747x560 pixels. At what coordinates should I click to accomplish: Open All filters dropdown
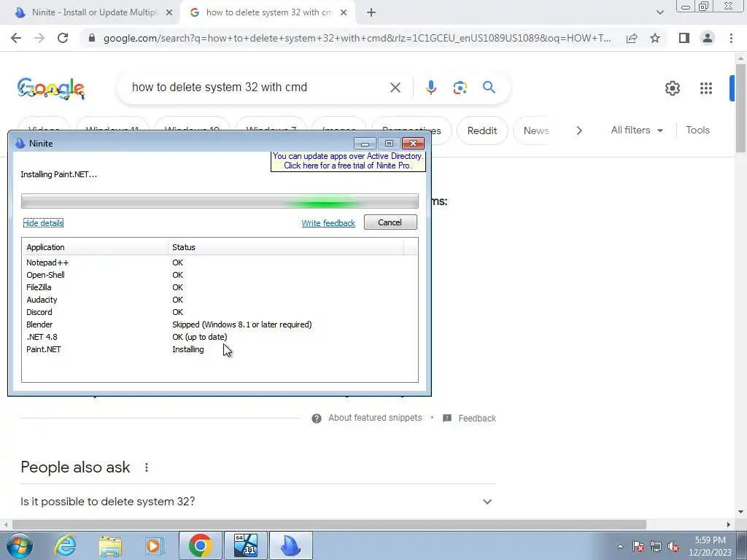636,130
